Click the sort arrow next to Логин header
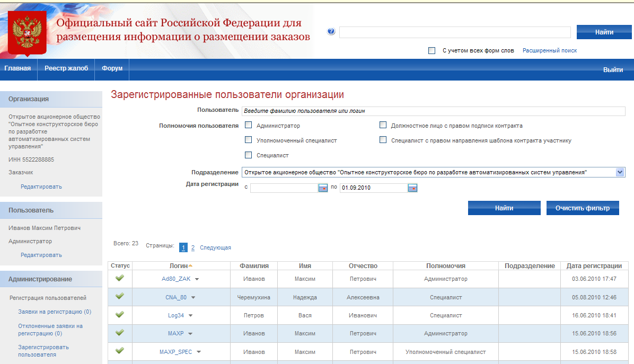 click(190, 265)
